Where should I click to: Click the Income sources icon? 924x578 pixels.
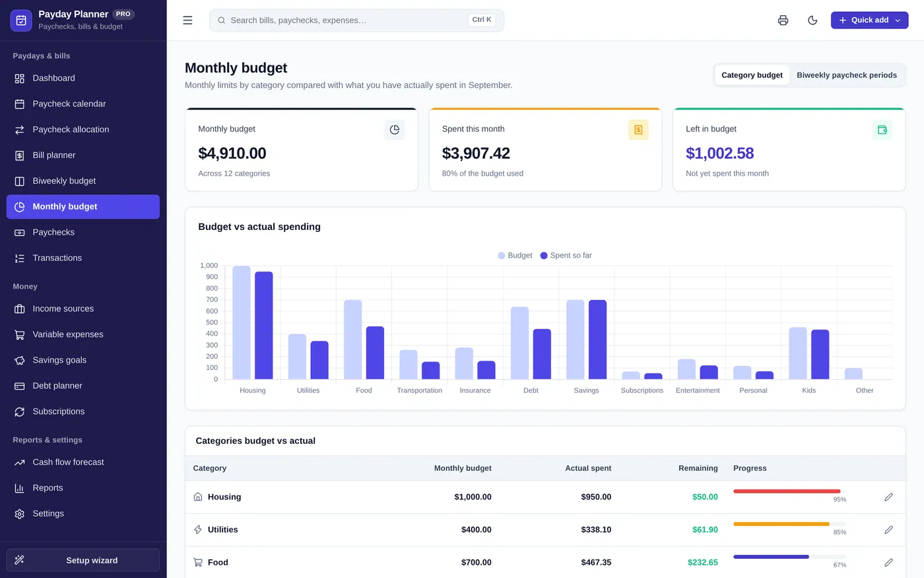[20, 309]
